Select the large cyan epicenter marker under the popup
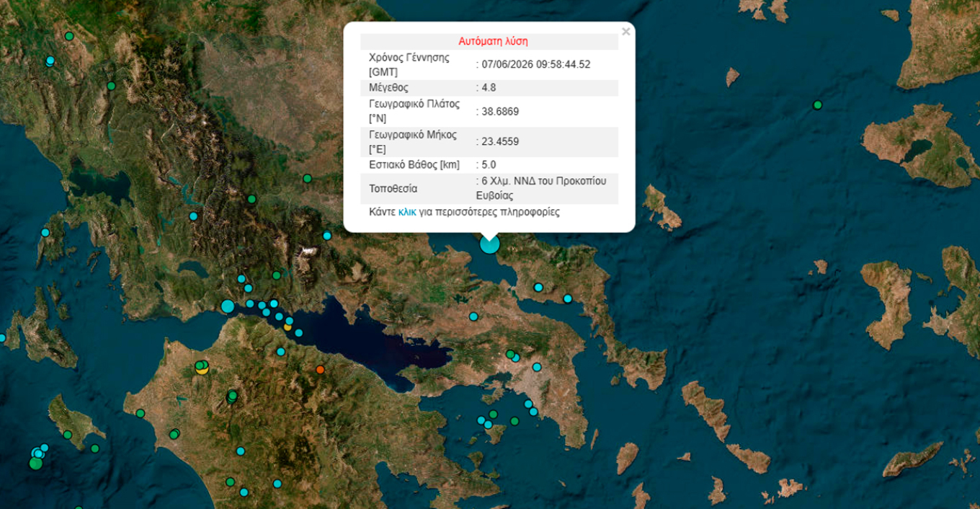This screenshot has height=509, width=980. (x=489, y=244)
